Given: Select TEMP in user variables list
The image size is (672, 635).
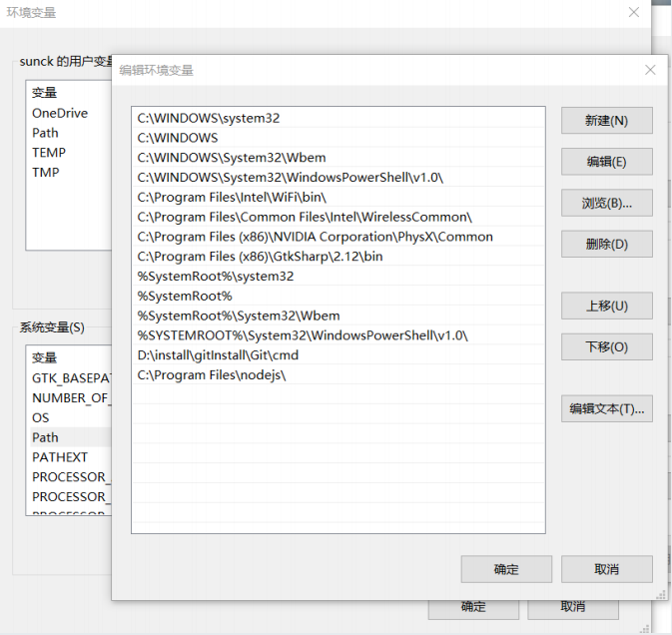Looking at the screenshot, I should 69,153.
